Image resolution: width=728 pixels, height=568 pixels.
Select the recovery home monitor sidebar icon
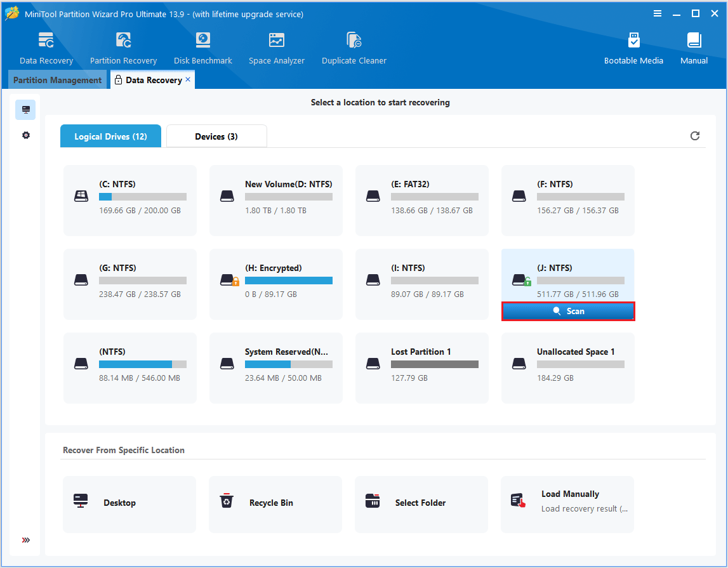click(x=25, y=110)
